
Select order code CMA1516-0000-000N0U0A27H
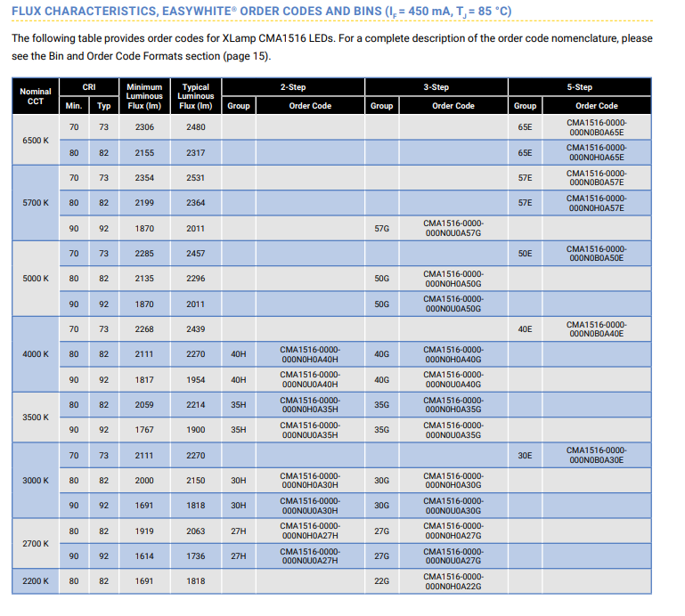[310, 555]
